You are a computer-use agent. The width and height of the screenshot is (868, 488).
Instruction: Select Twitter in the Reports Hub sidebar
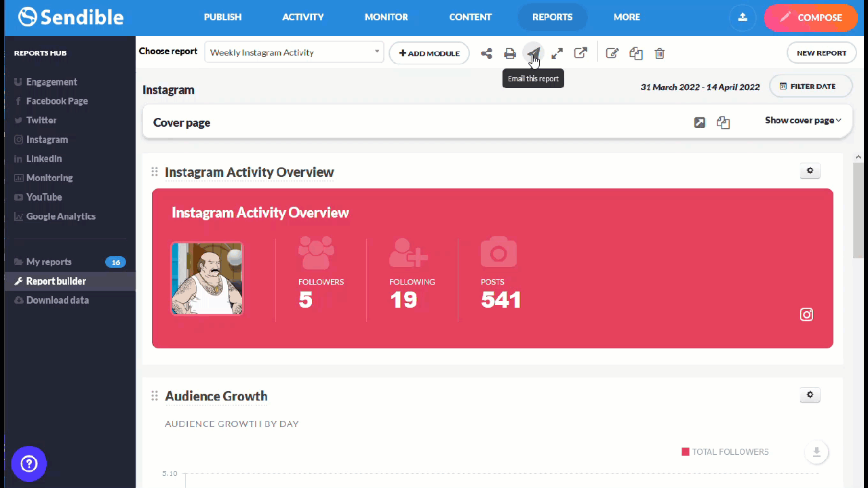pos(42,120)
